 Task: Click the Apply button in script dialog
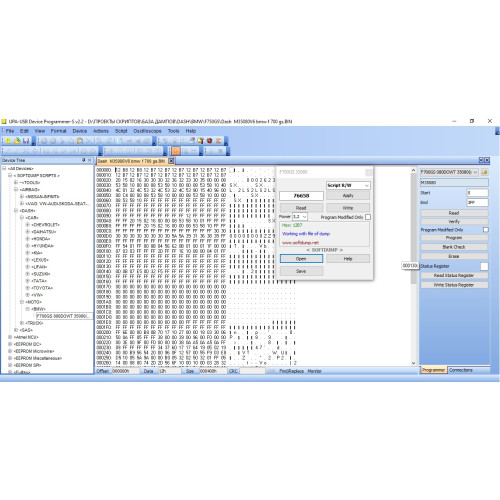coord(348,196)
